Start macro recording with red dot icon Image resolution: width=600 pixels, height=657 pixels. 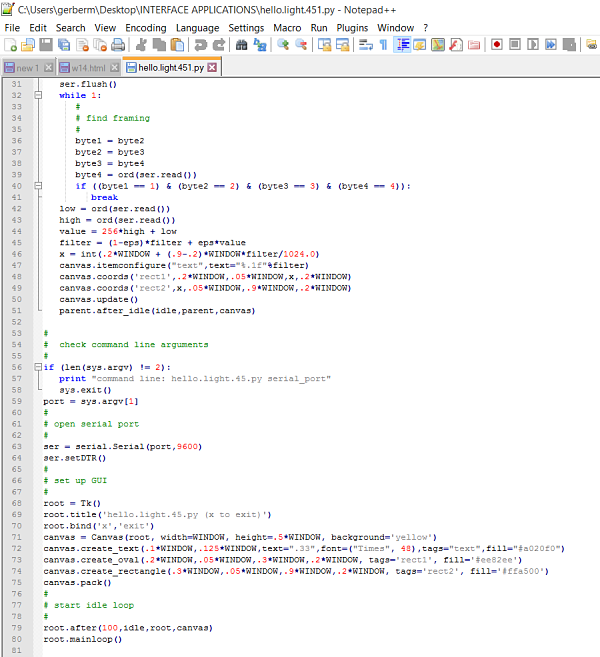497,44
